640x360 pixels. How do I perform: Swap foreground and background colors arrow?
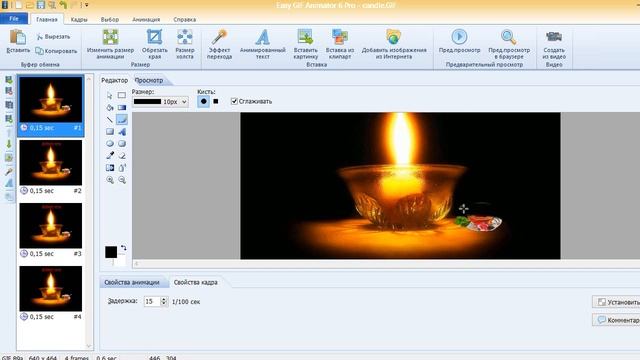[123, 248]
